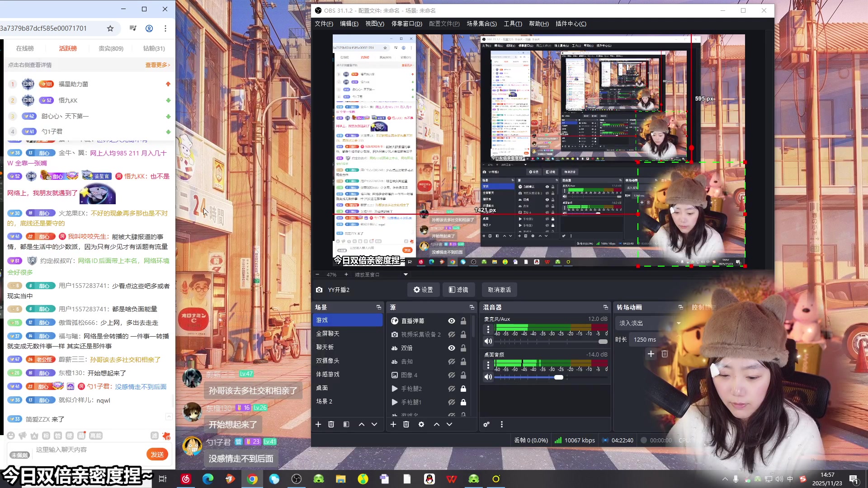This screenshot has height=488, width=868.
Task: Move selected source down with chevron
Action: pos(449,424)
